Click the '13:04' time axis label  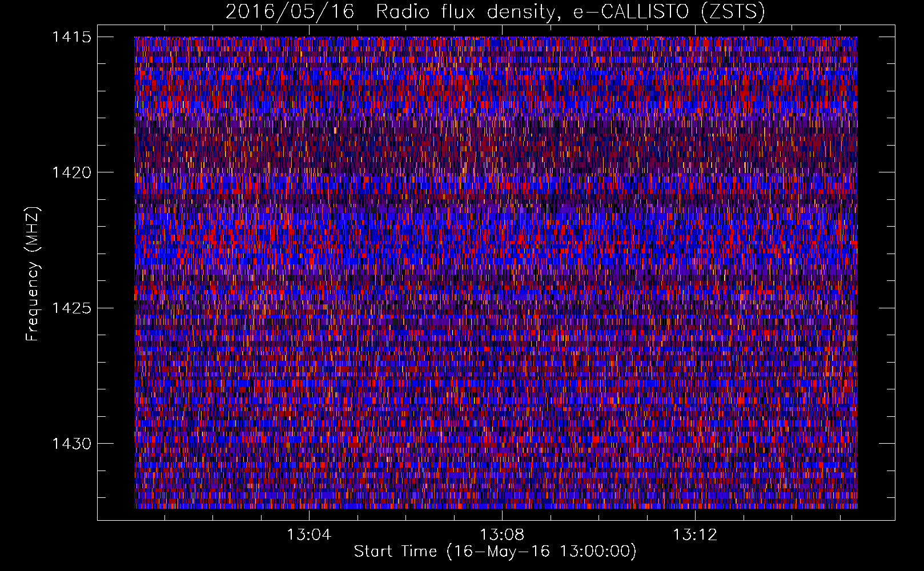309,535
